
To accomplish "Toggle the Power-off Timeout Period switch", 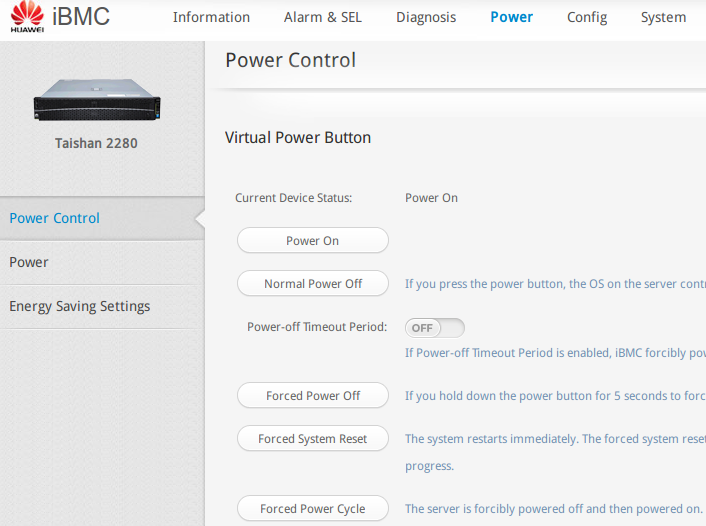I will 434,328.
